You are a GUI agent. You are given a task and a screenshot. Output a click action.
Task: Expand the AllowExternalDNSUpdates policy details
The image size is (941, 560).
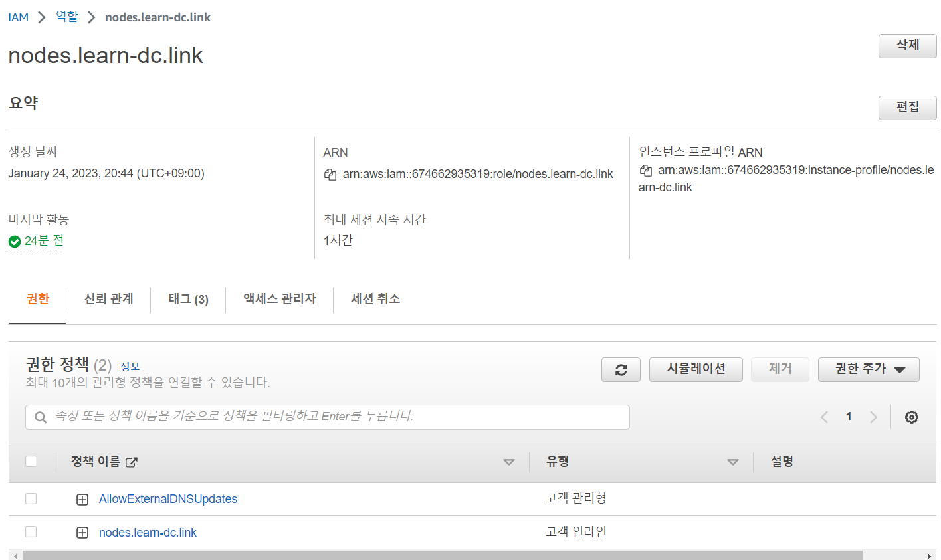(x=82, y=498)
